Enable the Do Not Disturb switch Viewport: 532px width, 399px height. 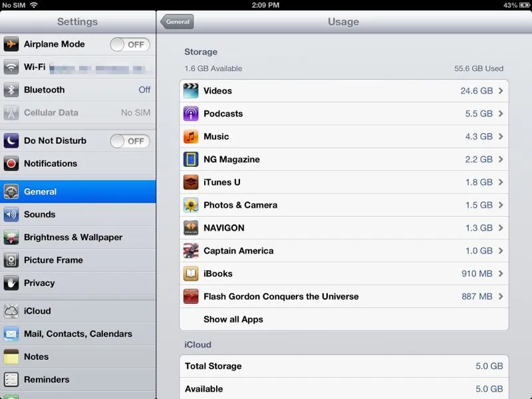(130, 141)
